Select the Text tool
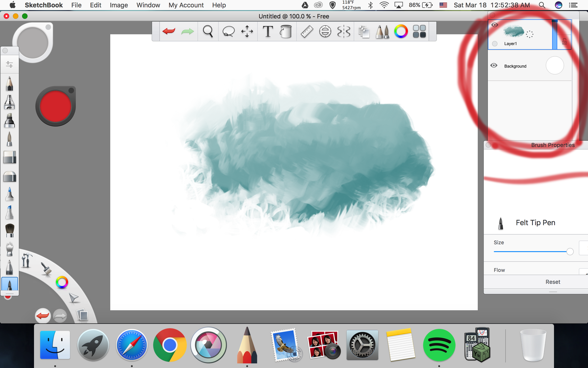Image resolution: width=588 pixels, height=368 pixels. click(268, 31)
